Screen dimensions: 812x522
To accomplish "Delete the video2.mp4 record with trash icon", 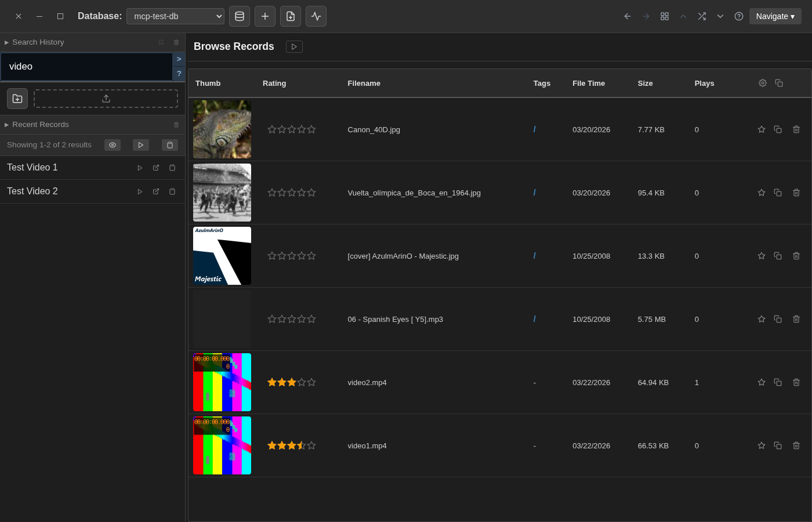I will tap(796, 382).
